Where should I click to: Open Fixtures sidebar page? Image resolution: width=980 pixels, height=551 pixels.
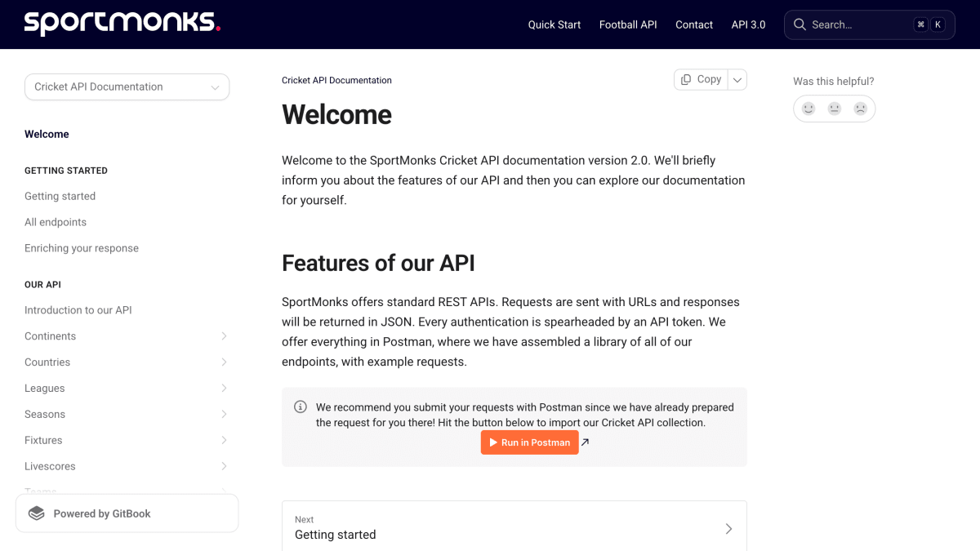coord(43,441)
